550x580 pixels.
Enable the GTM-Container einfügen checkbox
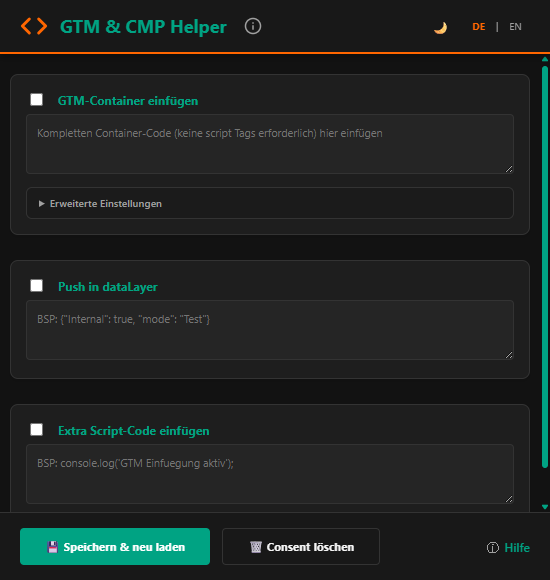(x=36, y=100)
